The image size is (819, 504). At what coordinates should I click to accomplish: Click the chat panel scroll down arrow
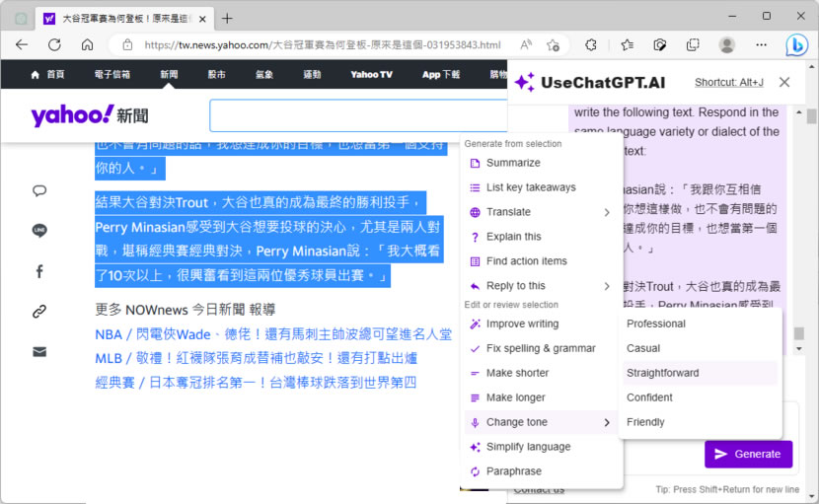(x=798, y=348)
